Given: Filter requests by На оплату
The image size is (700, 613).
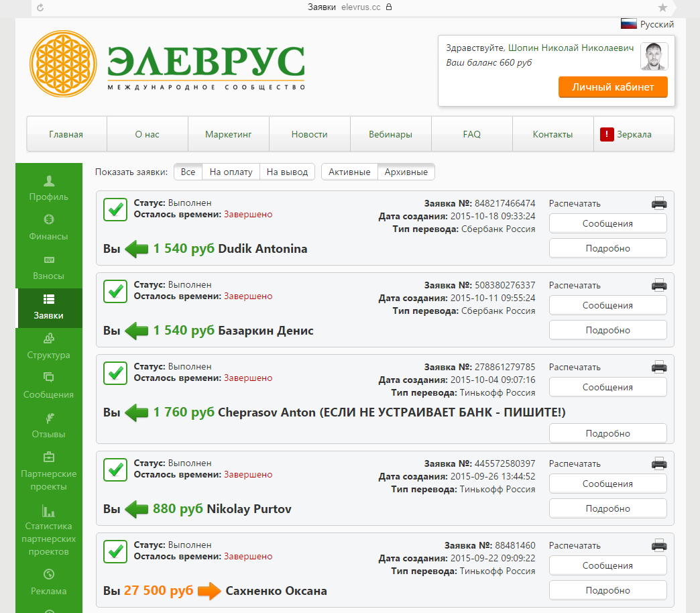Looking at the screenshot, I should coord(231,172).
